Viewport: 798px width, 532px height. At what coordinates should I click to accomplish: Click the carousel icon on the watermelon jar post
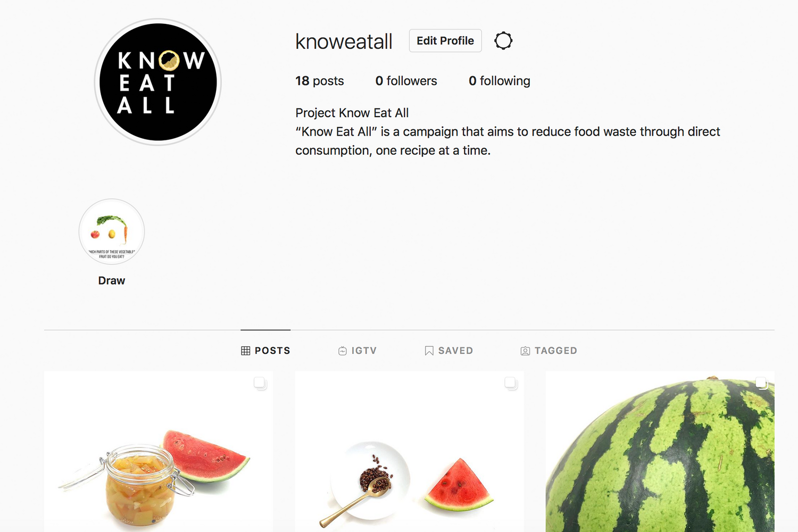tap(260, 383)
